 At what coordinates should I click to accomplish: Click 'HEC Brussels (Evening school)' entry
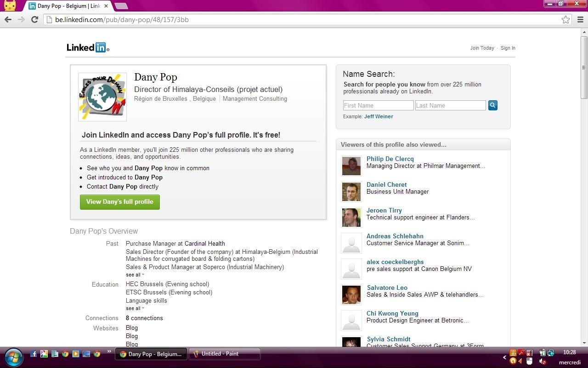[x=167, y=284]
